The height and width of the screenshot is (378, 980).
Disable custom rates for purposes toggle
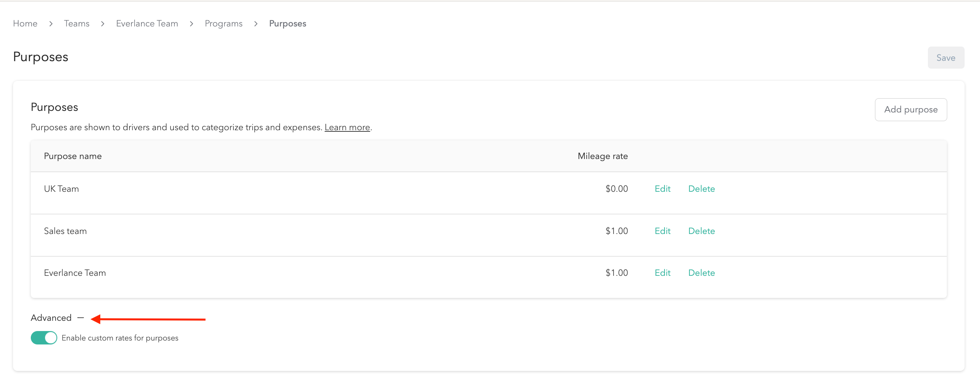click(x=44, y=338)
